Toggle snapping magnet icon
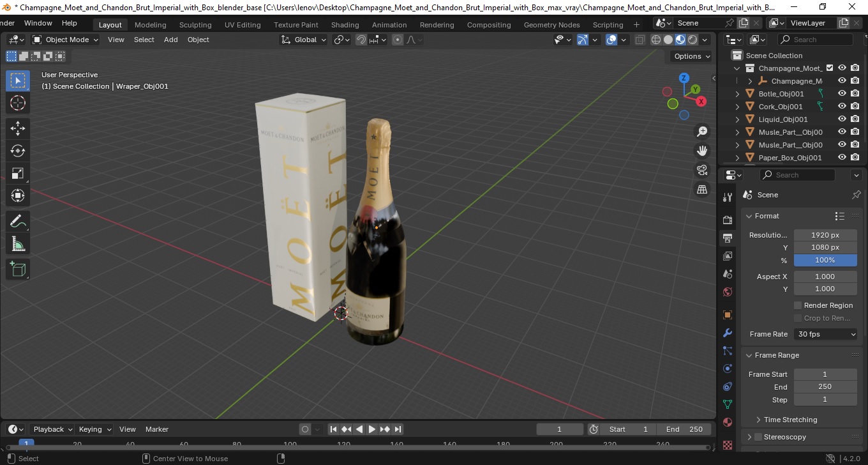Image resolution: width=868 pixels, height=465 pixels. [361, 40]
